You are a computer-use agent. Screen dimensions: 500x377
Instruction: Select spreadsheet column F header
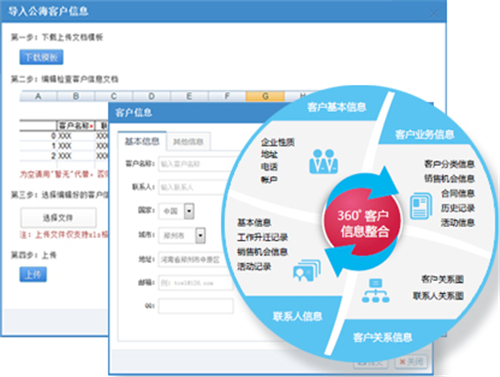(227, 96)
